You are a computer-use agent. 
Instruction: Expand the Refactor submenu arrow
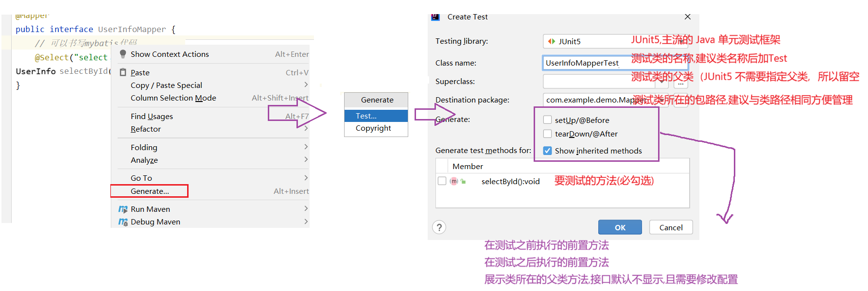pyautogui.click(x=306, y=129)
